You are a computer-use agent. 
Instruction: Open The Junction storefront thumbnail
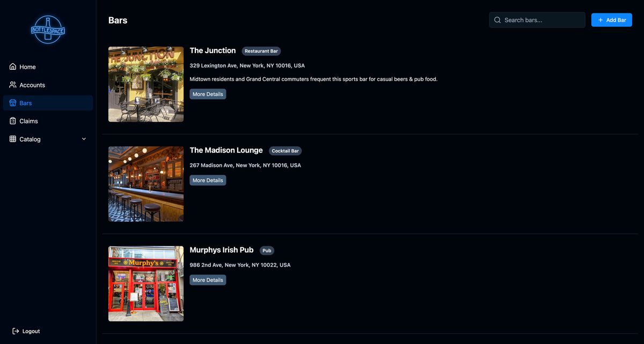tap(146, 84)
